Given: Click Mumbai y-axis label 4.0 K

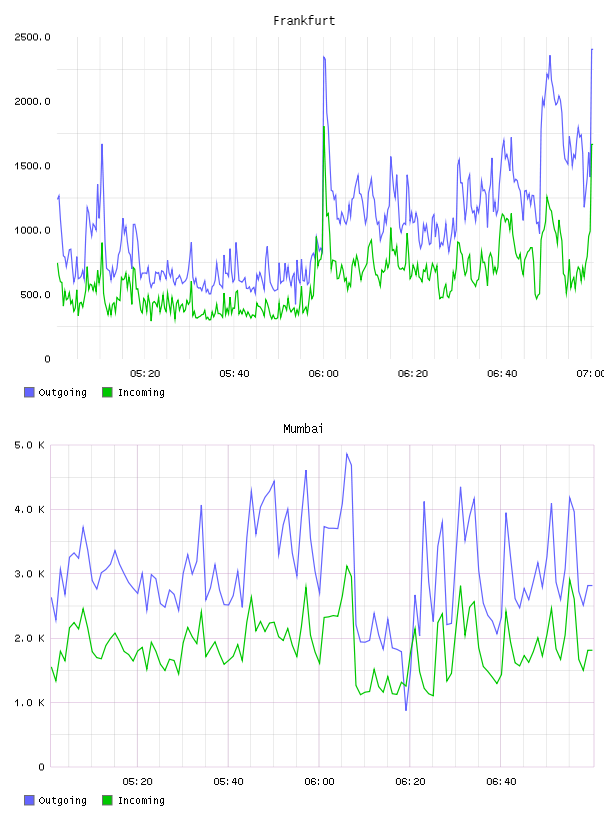Looking at the screenshot, I should coord(30,510).
